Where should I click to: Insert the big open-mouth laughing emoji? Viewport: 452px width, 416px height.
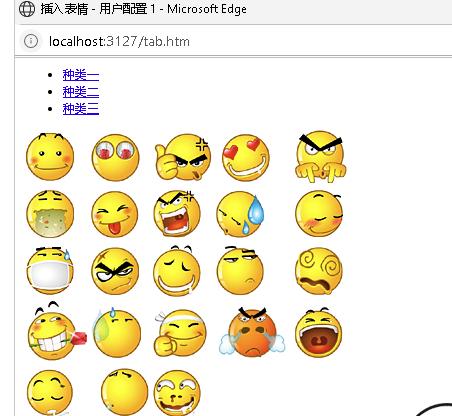pyautogui.click(x=319, y=332)
